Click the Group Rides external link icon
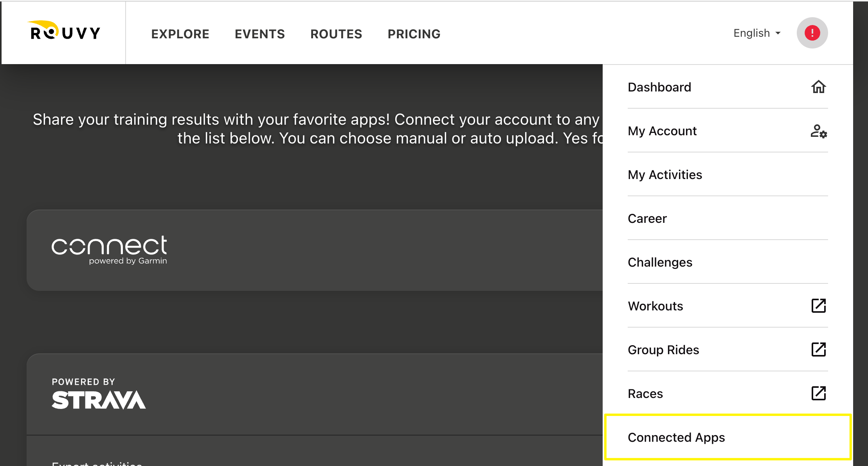 click(818, 349)
